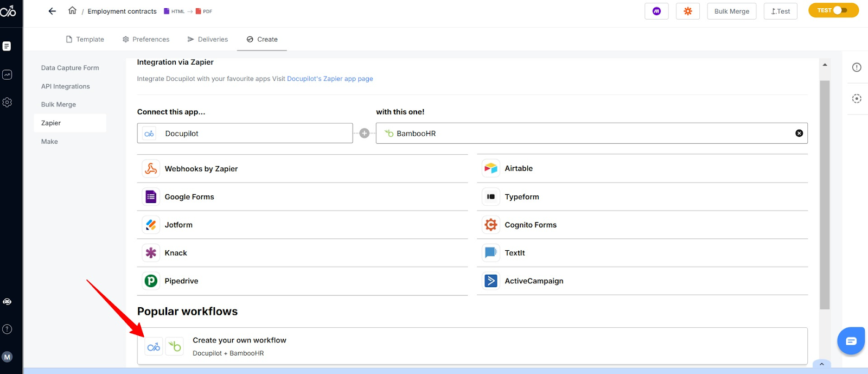Click the Webhooks by Zapier icon
This screenshot has width=868, height=374.
151,169
